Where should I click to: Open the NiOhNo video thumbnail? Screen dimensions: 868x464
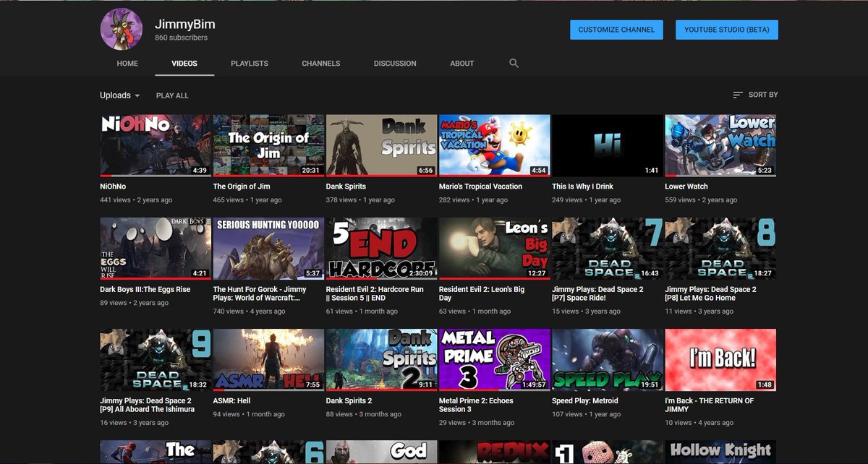156,146
